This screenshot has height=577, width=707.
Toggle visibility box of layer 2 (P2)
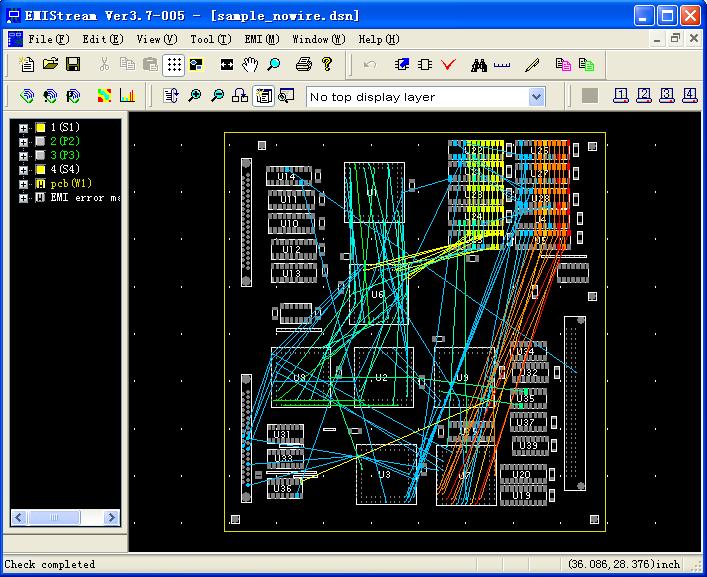(40, 142)
